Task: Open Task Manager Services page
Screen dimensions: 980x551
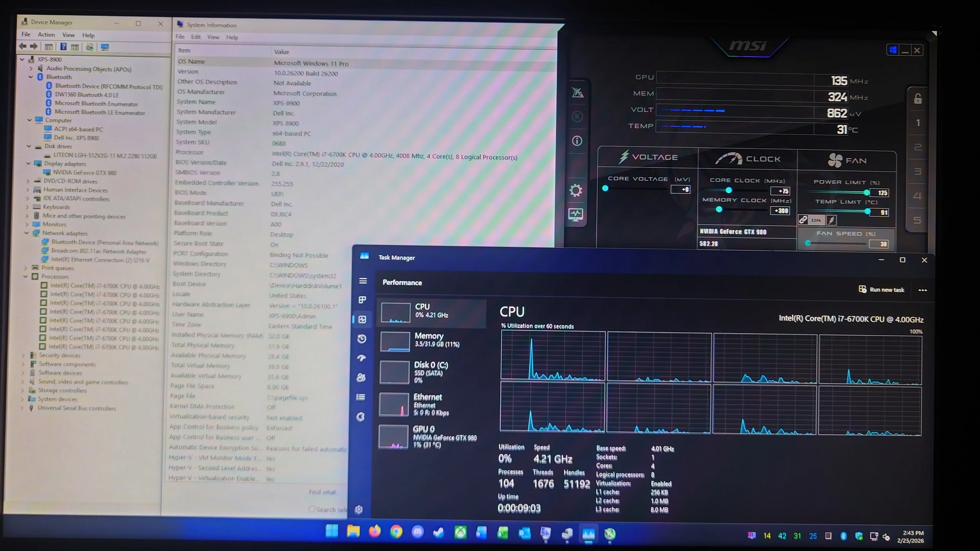Action: point(360,417)
